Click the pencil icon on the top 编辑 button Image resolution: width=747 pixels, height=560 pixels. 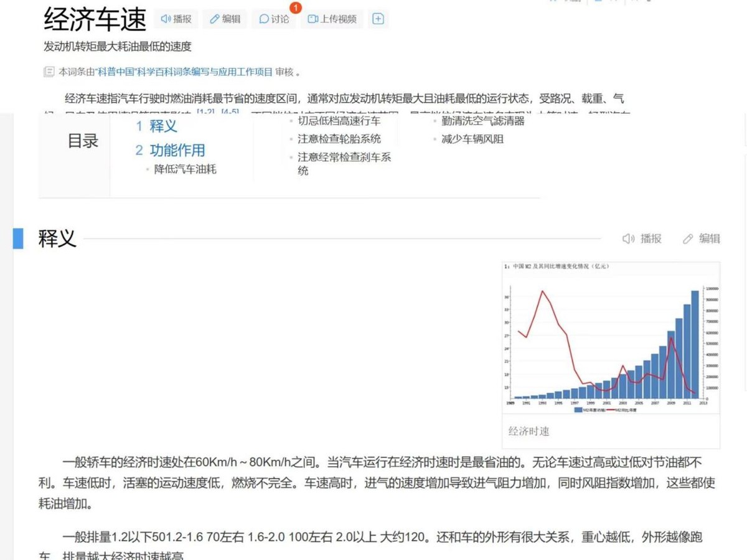tap(214, 19)
